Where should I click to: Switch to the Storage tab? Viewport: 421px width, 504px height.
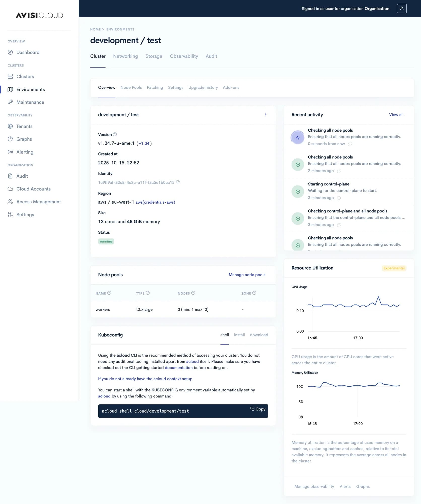(x=154, y=56)
